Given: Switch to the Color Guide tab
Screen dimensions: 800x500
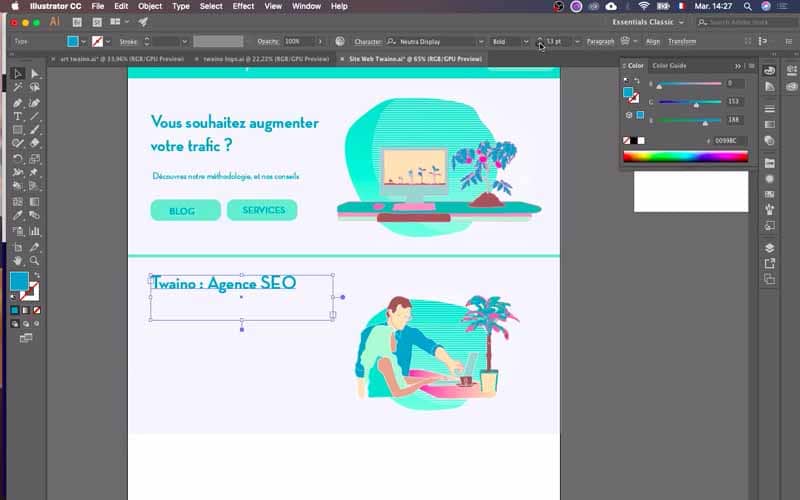Looking at the screenshot, I should [669, 66].
